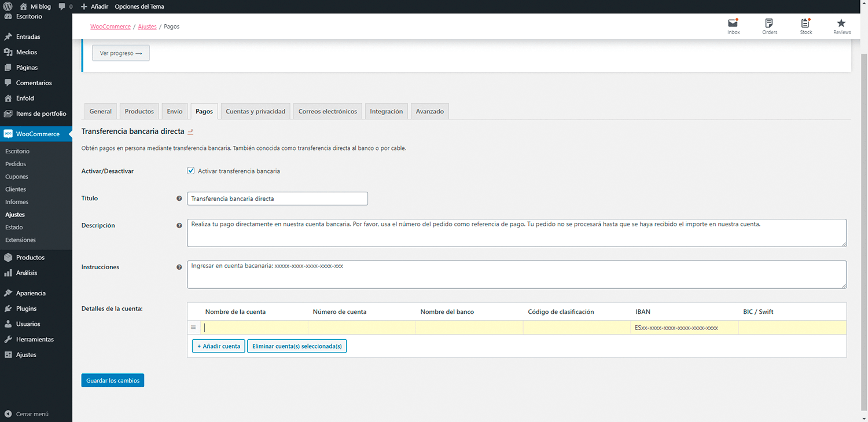Switch to the Correos electrónicos tab
The image size is (868, 422).
click(328, 111)
